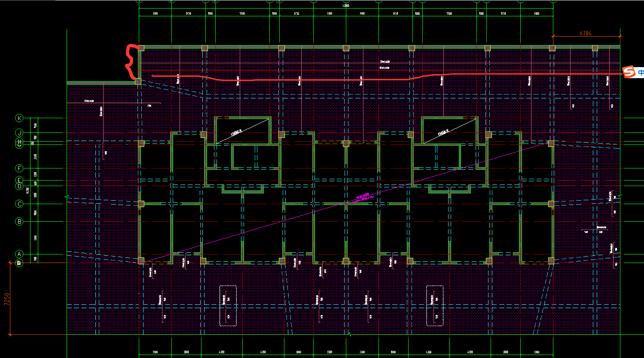644x358 pixels.
Task: Click axis bubble J
Action: (19, 132)
